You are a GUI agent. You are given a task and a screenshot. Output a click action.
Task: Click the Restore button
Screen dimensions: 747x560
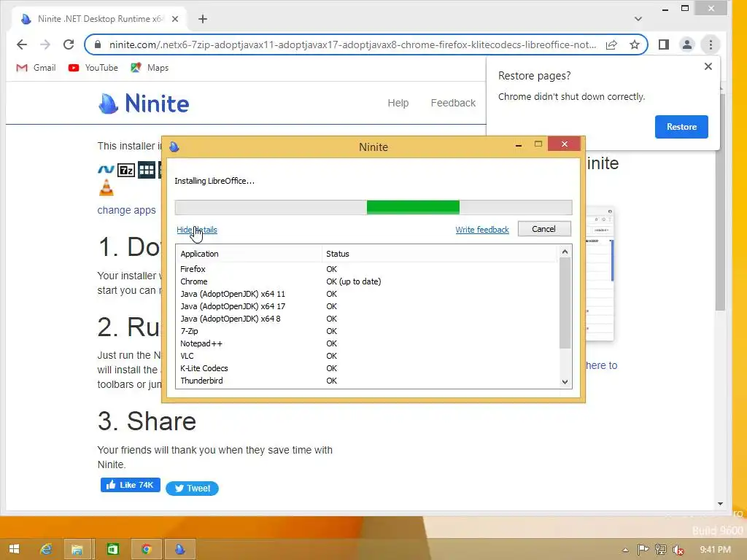681,127
